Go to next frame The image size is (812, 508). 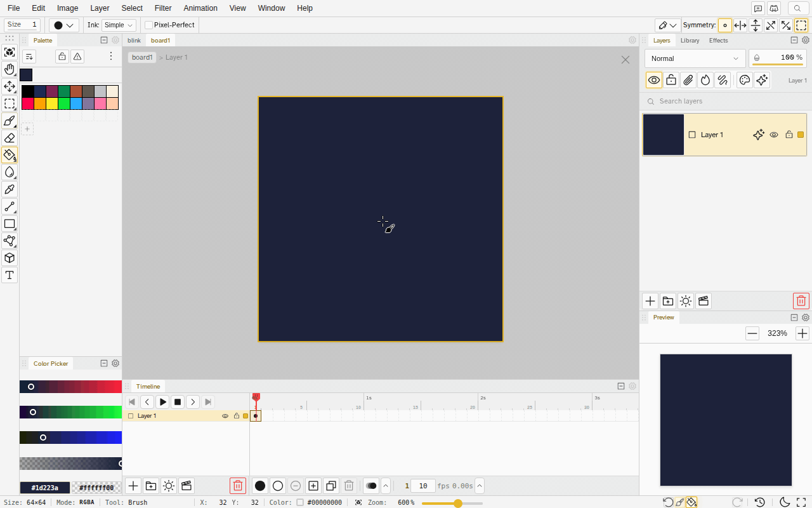(x=193, y=402)
